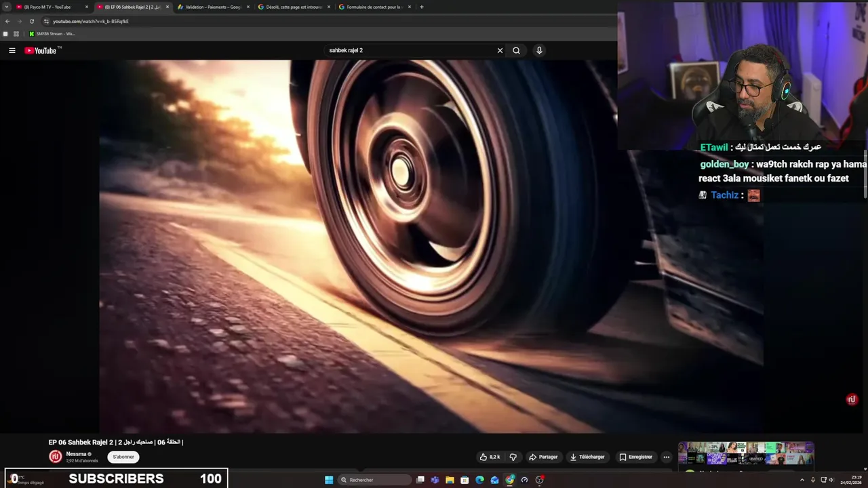Image resolution: width=868 pixels, height=488 pixels.
Task: Expand the tab search dropdown
Action: [7, 7]
